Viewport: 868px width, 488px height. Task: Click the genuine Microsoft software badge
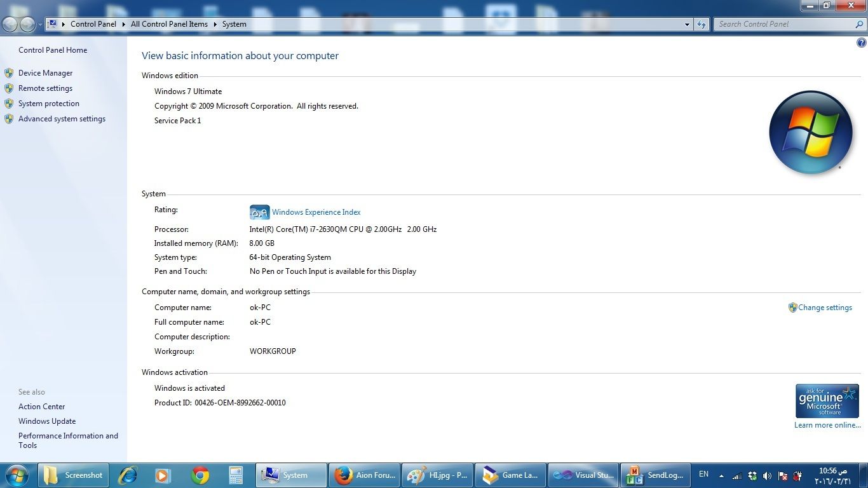(827, 401)
